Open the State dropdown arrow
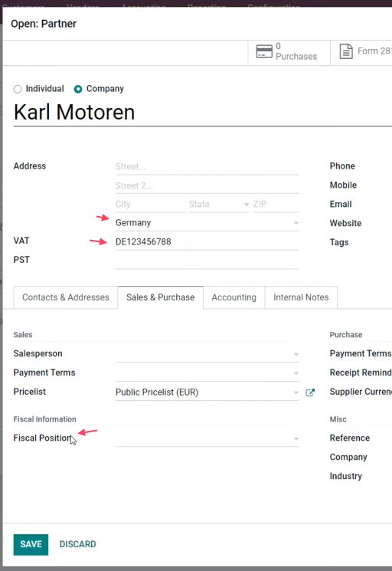Screen dimensions: 392x571 click(x=247, y=205)
